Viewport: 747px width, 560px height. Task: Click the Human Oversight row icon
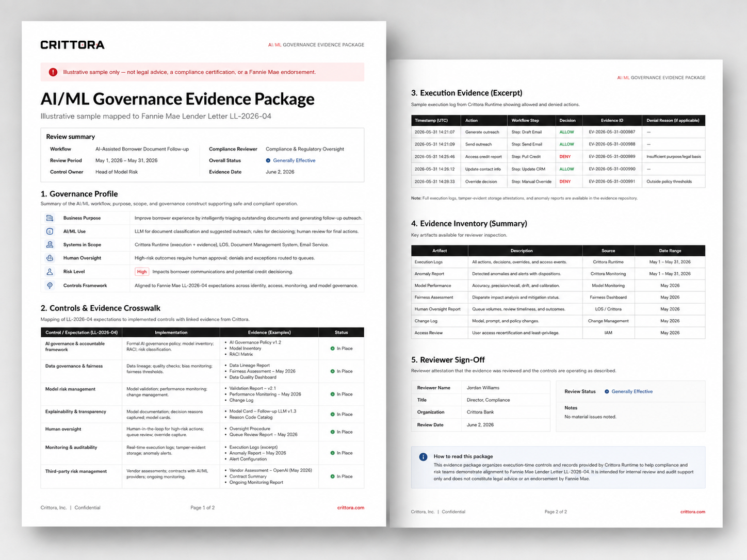[50, 258]
